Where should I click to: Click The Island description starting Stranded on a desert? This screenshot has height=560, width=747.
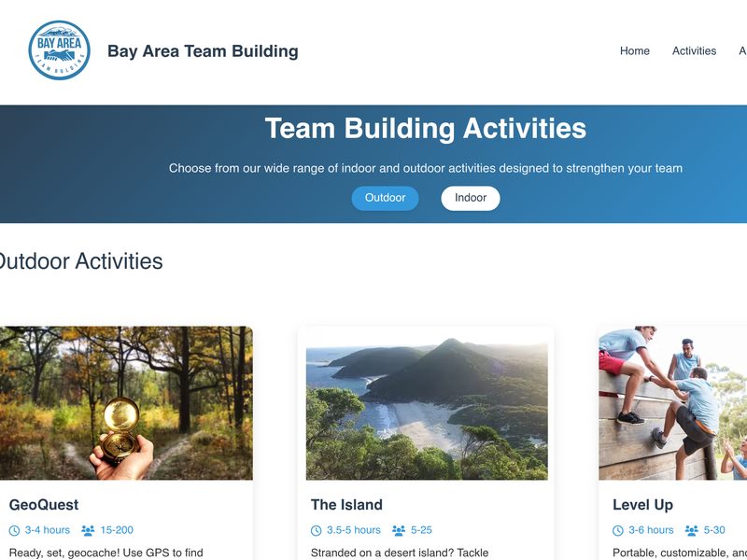coord(400,553)
